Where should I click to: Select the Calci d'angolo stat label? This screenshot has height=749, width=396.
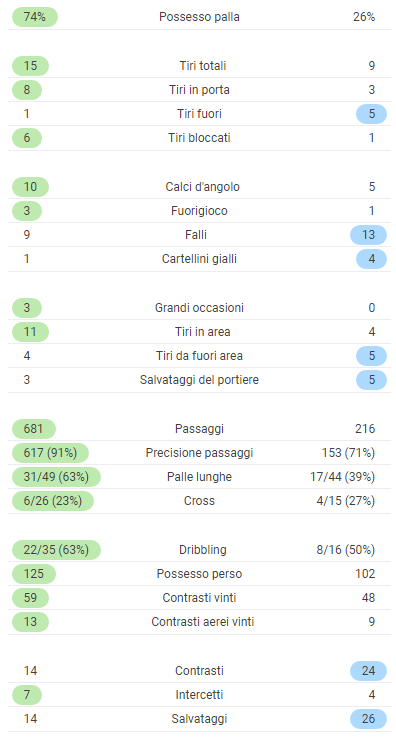203,187
